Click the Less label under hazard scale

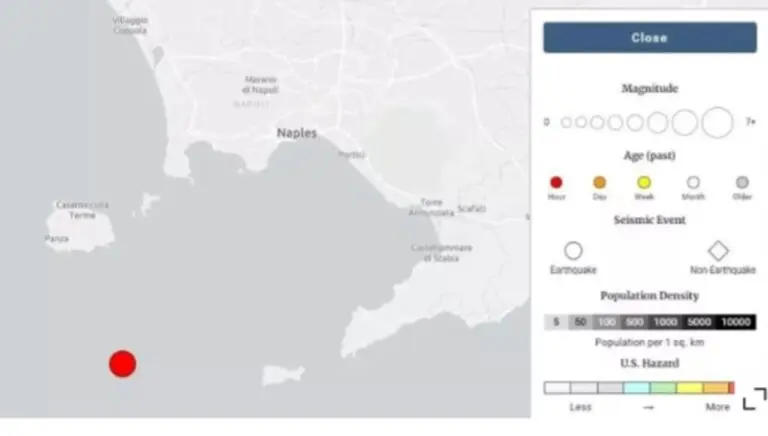pyautogui.click(x=580, y=407)
